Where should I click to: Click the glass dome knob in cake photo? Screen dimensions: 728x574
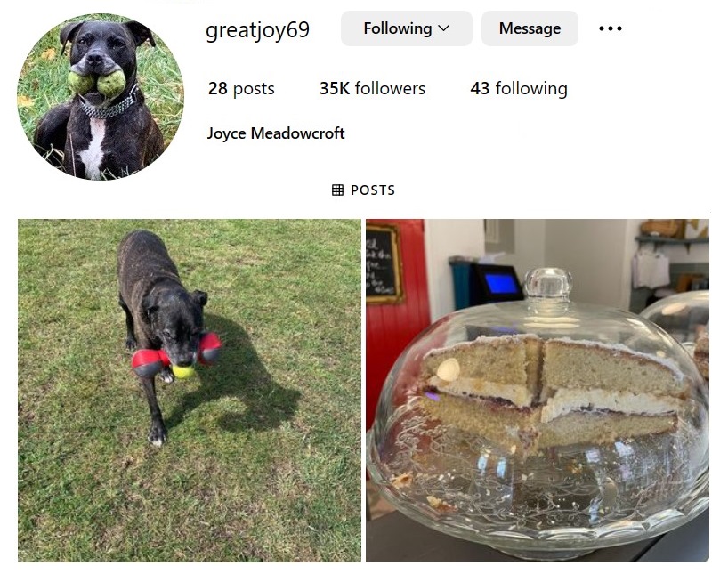coord(548,283)
